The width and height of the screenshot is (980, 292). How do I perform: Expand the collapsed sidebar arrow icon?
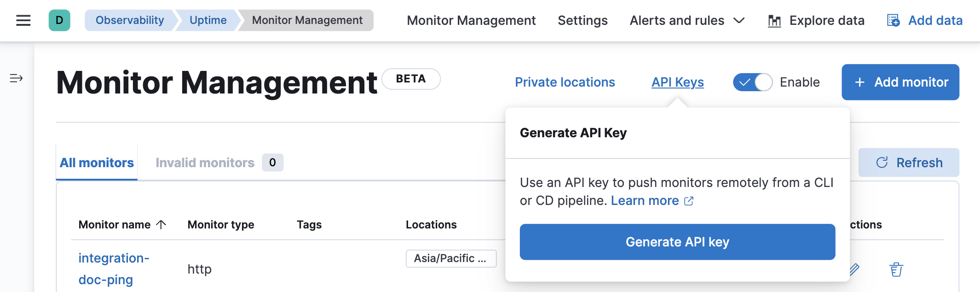[16, 78]
